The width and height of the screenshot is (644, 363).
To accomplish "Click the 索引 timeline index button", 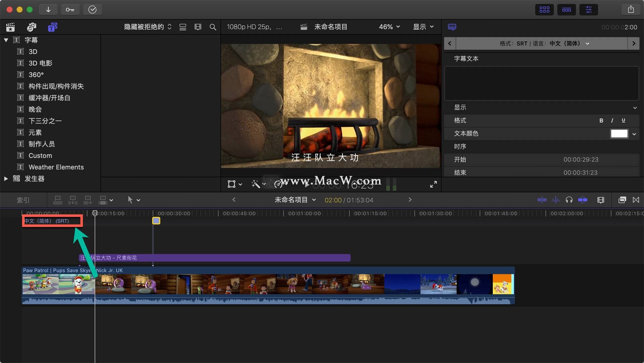I will 23,200.
